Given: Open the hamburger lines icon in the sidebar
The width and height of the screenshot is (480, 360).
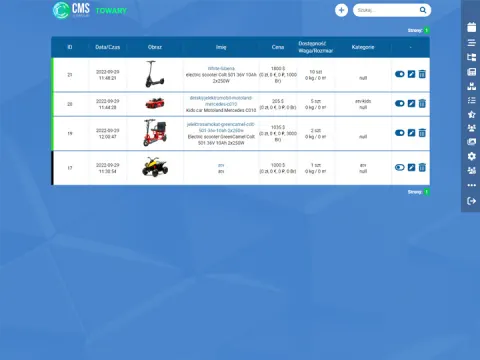Looking at the screenshot, I should click(471, 43).
